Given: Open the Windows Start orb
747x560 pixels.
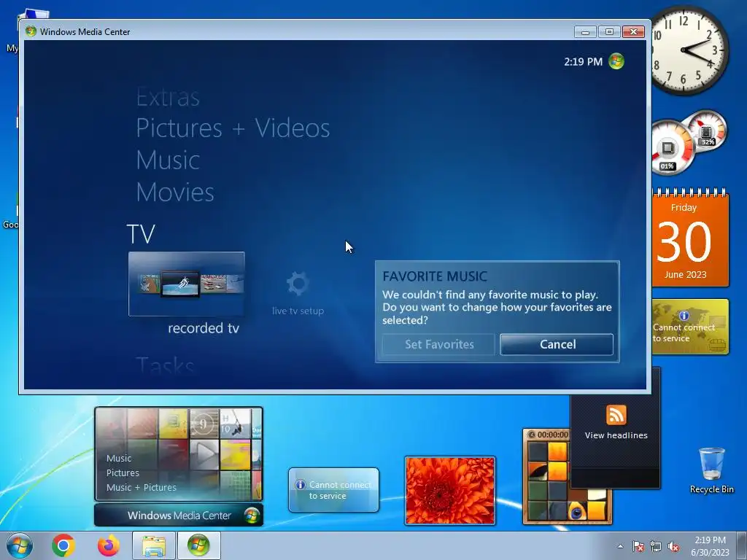Looking at the screenshot, I should click(x=20, y=545).
